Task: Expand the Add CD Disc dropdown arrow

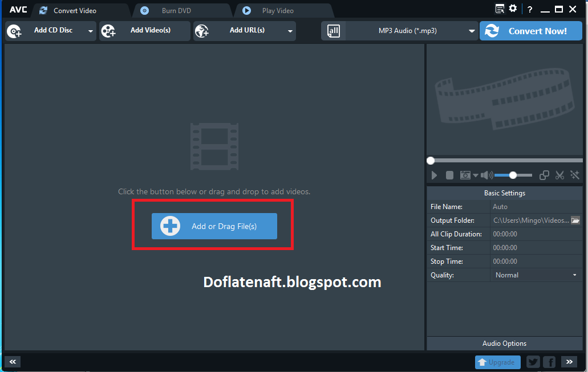Action: click(x=90, y=31)
